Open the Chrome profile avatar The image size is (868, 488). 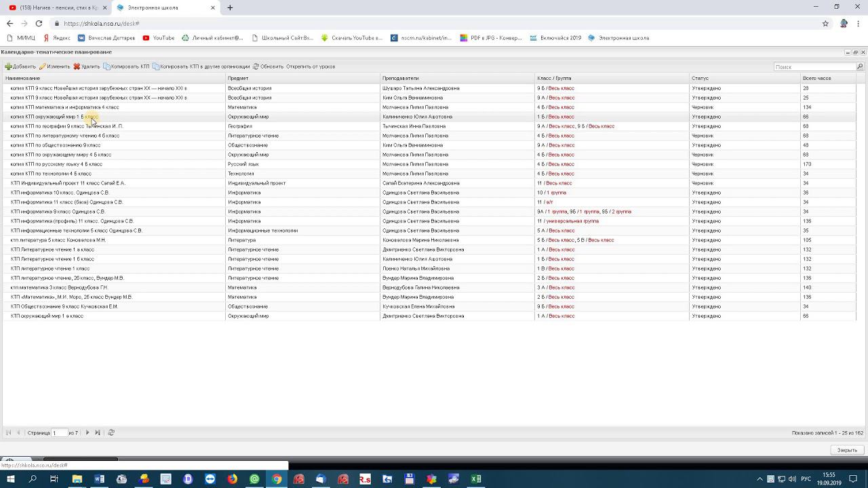[x=844, y=23]
